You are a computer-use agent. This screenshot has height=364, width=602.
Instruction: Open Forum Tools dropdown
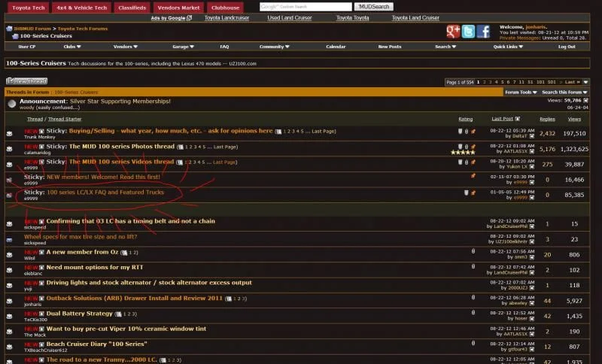[x=521, y=93]
